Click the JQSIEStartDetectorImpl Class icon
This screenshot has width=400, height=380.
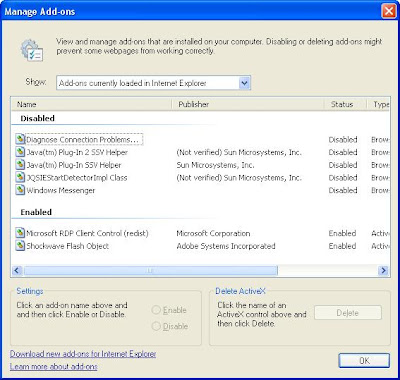click(20, 177)
